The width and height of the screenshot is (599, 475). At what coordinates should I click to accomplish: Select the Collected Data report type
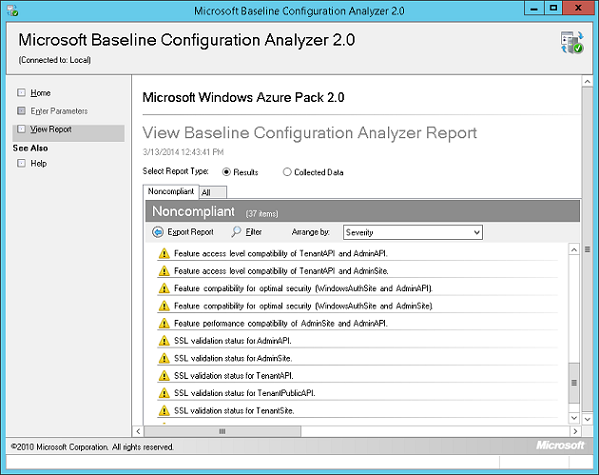(x=287, y=172)
